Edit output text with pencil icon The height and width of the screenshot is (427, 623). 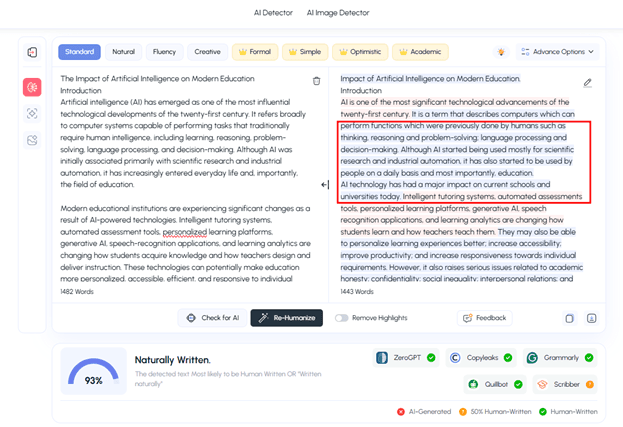coord(588,83)
